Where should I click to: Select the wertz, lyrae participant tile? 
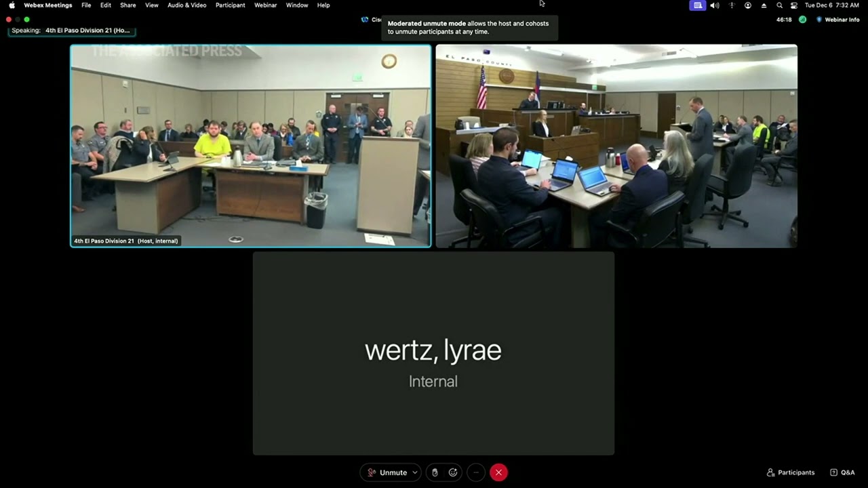click(x=433, y=353)
